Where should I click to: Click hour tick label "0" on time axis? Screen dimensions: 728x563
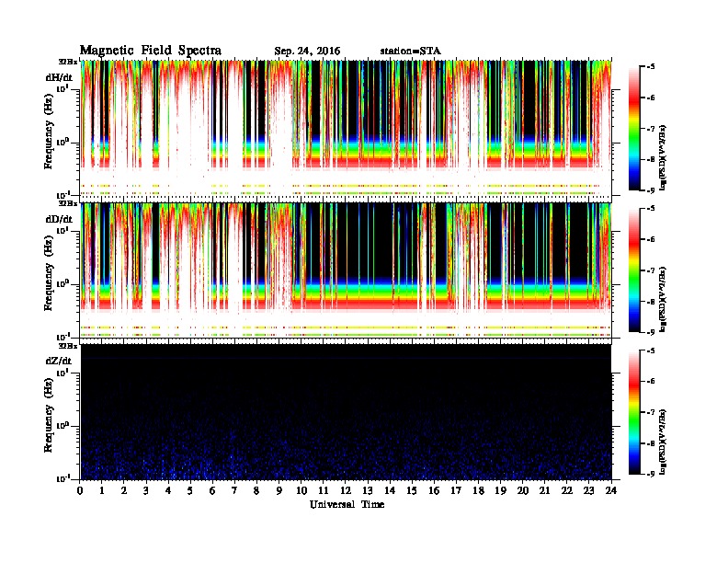80,490
